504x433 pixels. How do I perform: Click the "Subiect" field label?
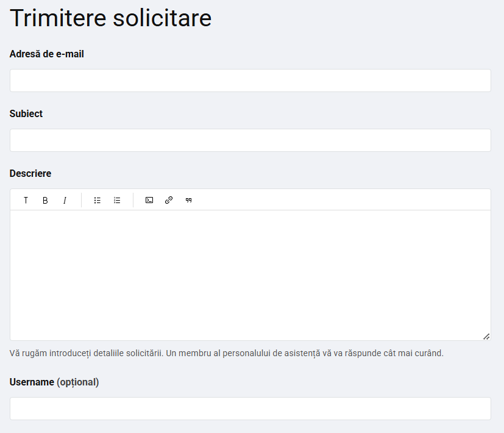26,114
